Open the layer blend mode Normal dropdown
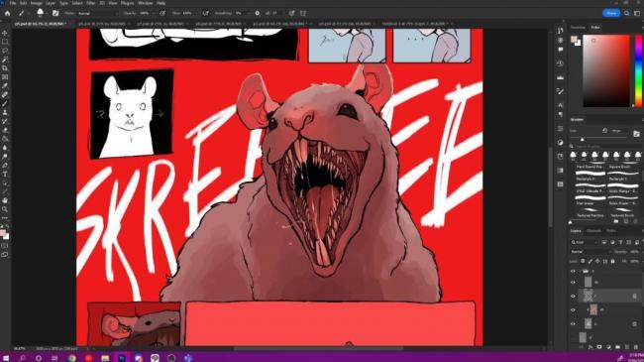The width and height of the screenshot is (644, 362). (590, 252)
